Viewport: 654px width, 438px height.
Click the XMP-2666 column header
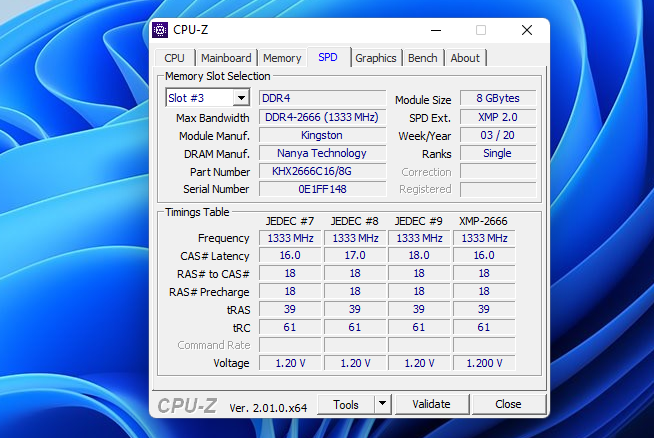coord(483,221)
